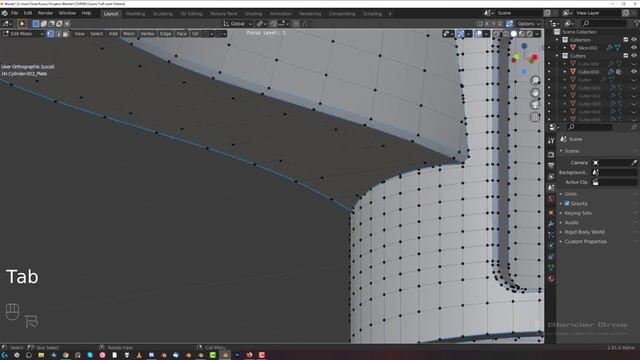Select material preview shading
This screenshot has height=360, width=640.
click(x=522, y=34)
